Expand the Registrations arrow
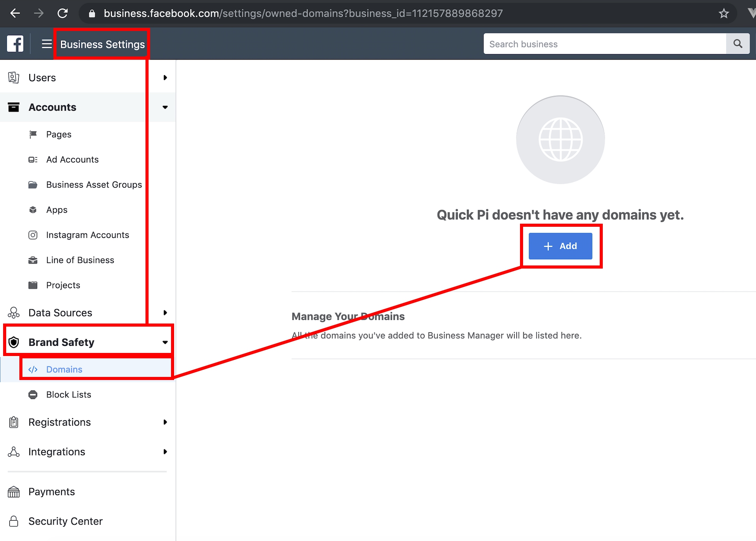The image size is (756, 541). 165,422
